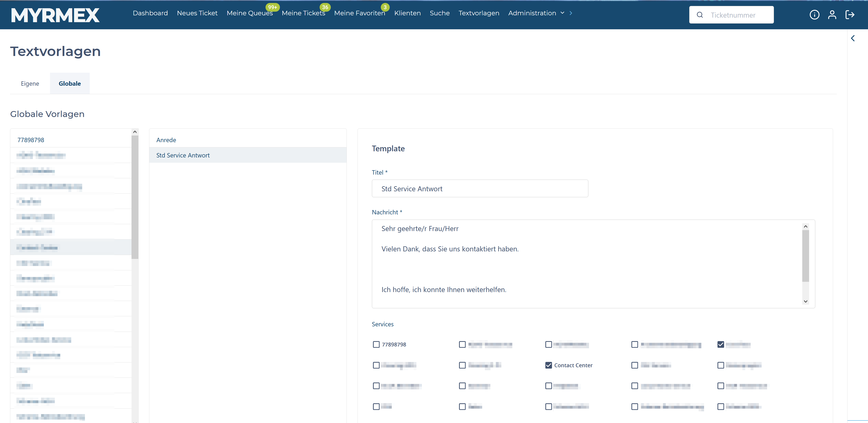Click scroll-down arrow in Nachricht box
This screenshot has height=423, width=868.
pos(805,301)
